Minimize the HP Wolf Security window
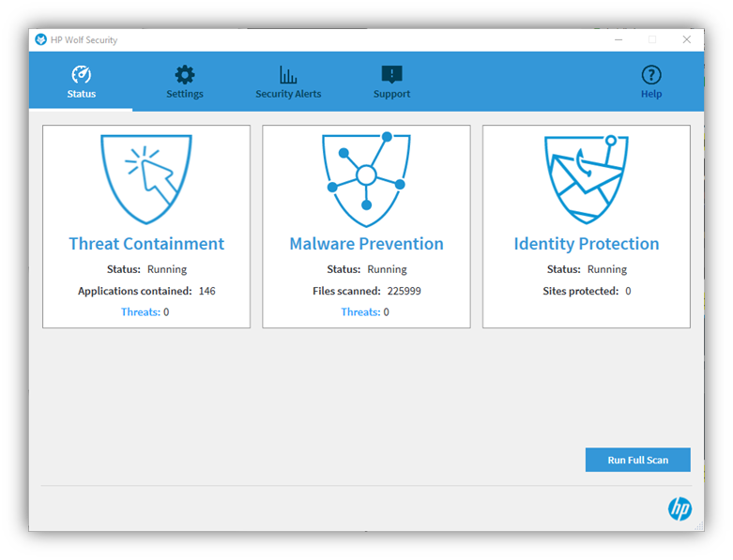This screenshot has width=733, height=560. (617, 40)
